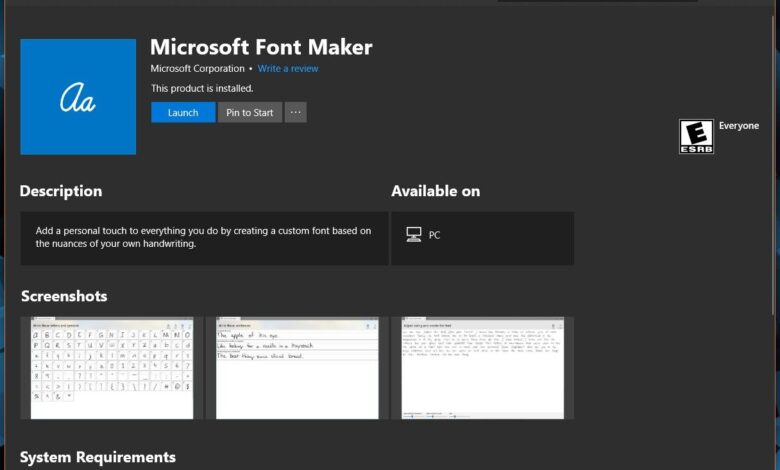This screenshot has height=470, width=780.
Task: Click the description text about custom font
Action: click(203, 237)
